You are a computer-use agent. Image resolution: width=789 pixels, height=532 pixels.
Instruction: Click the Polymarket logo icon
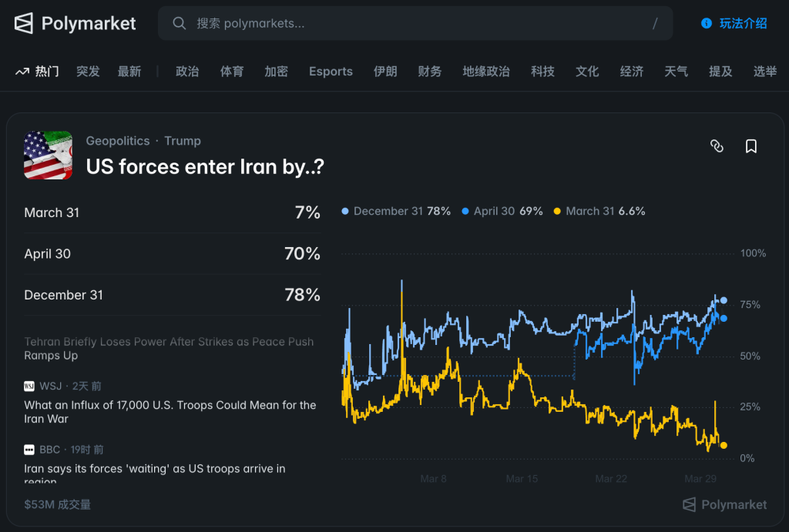(x=24, y=24)
